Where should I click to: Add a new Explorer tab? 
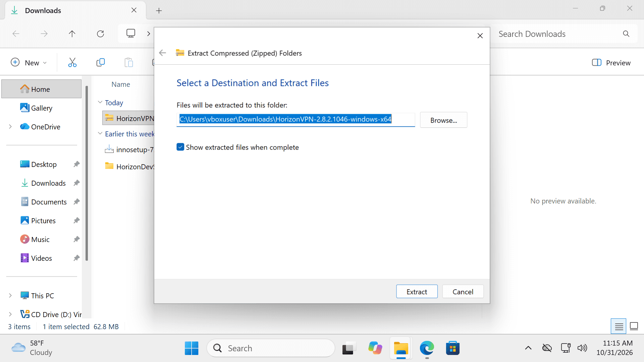[159, 11]
